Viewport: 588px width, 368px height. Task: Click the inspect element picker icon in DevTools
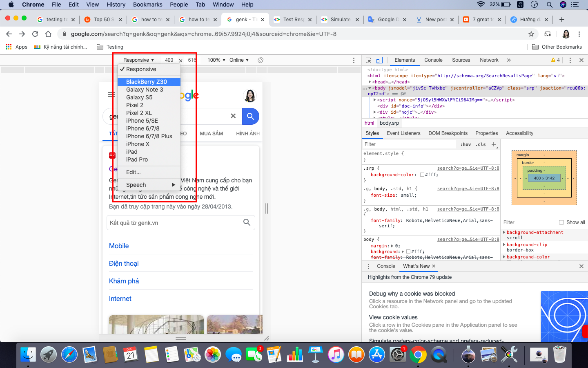[x=368, y=60]
